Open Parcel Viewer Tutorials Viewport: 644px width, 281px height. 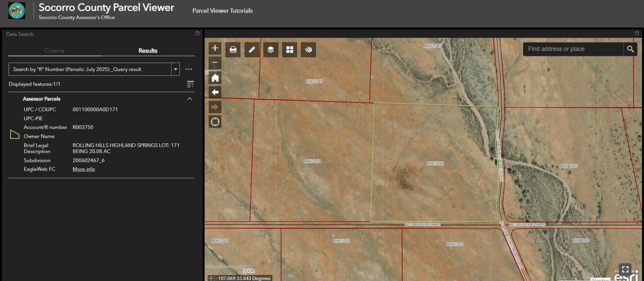click(x=222, y=11)
